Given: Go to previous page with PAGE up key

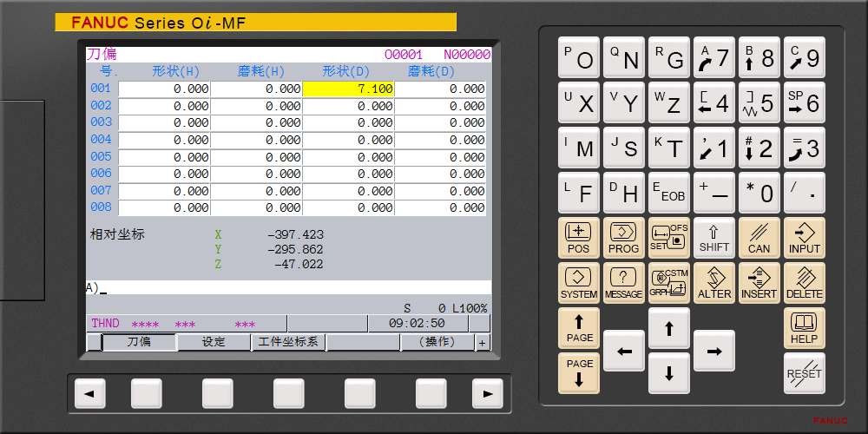Looking at the screenshot, I should (x=578, y=328).
